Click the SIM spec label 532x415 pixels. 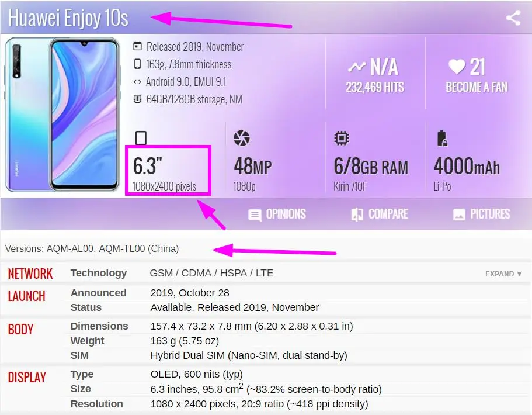pos(79,355)
